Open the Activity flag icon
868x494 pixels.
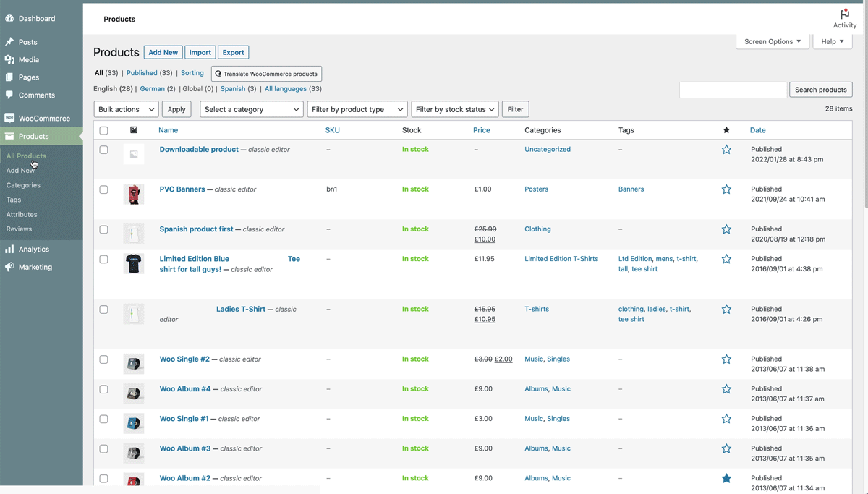coord(845,14)
